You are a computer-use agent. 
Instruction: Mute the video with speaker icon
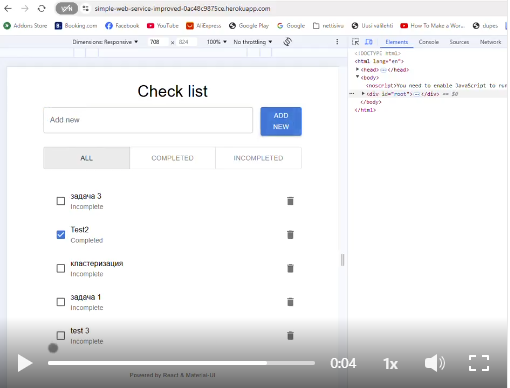point(435,363)
